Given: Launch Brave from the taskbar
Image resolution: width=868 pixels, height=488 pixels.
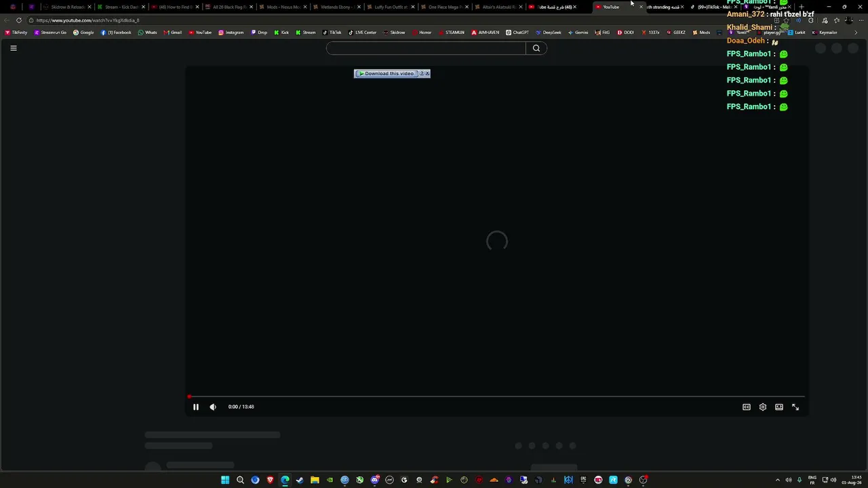Looking at the screenshot, I should pyautogui.click(x=270, y=480).
